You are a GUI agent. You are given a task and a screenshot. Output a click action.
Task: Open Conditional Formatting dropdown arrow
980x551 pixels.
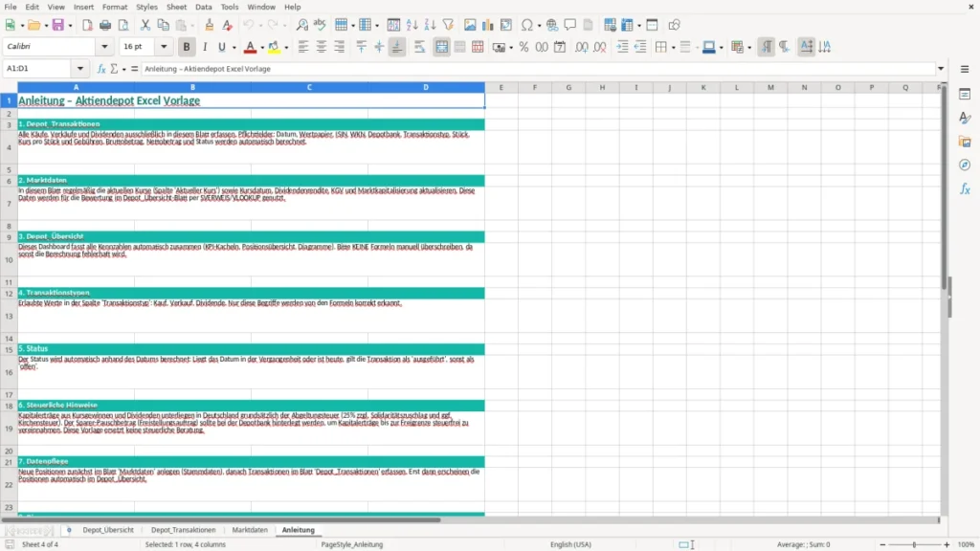[749, 48]
